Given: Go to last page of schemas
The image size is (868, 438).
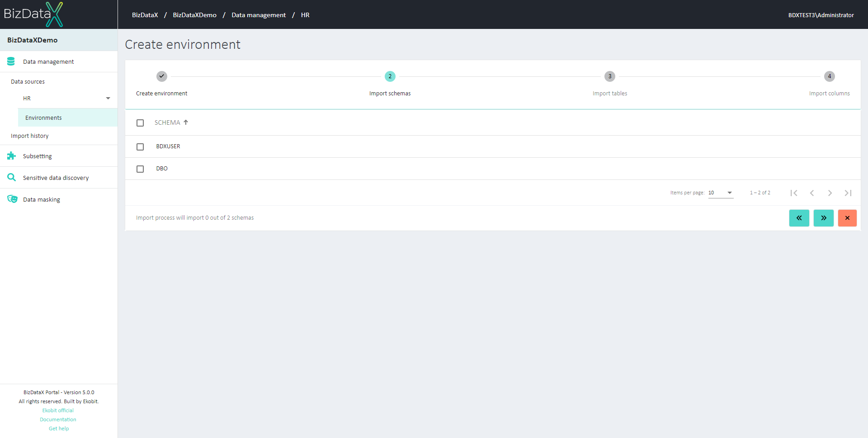Looking at the screenshot, I should [848, 193].
